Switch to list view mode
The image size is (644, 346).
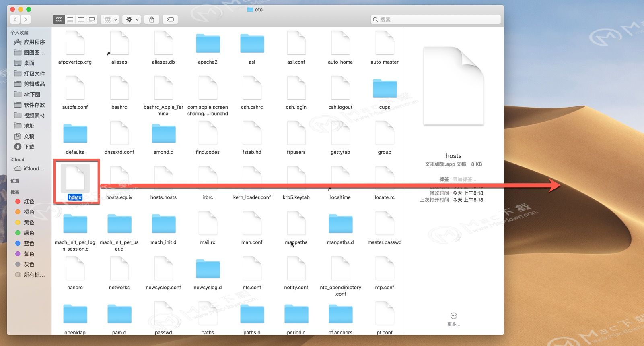[x=70, y=19]
